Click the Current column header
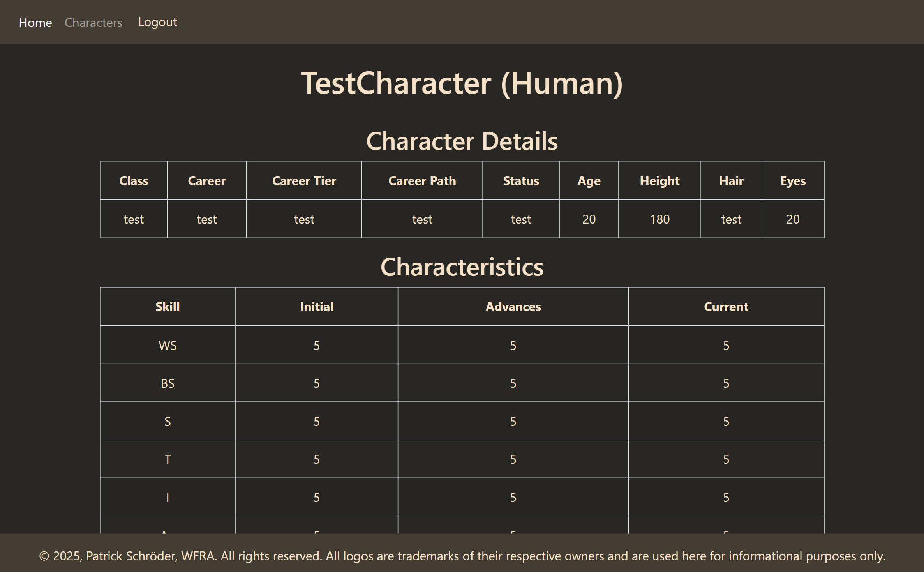The image size is (924, 572). (726, 306)
